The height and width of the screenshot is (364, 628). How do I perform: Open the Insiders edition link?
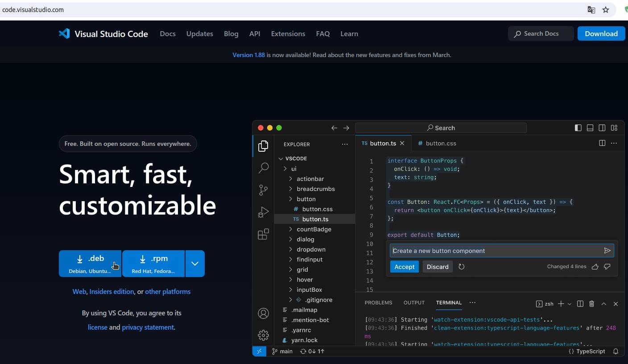click(x=112, y=291)
